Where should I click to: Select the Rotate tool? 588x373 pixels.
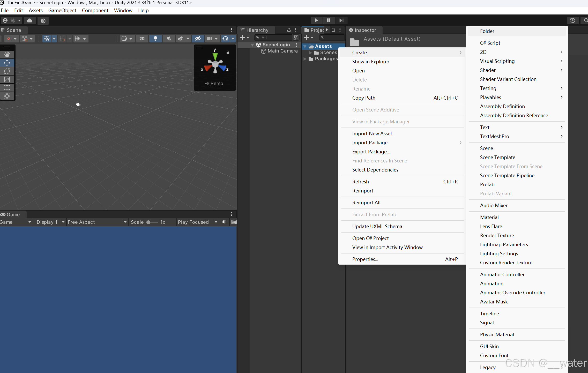7,71
